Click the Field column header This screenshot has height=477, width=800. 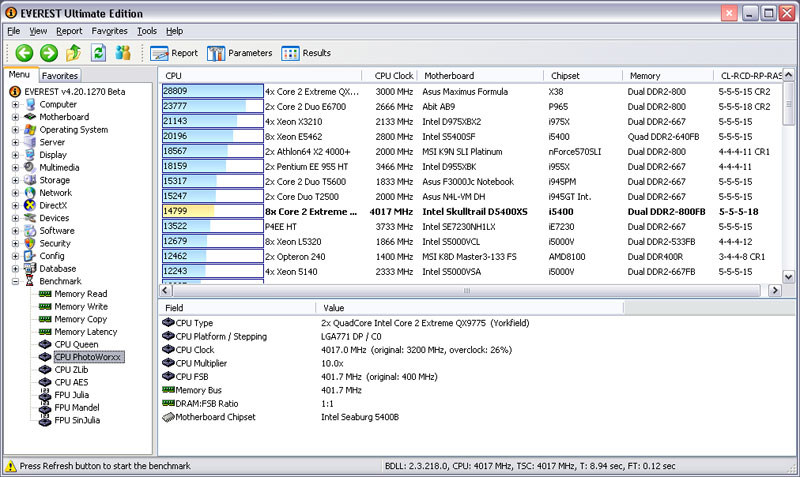pyautogui.click(x=237, y=308)
